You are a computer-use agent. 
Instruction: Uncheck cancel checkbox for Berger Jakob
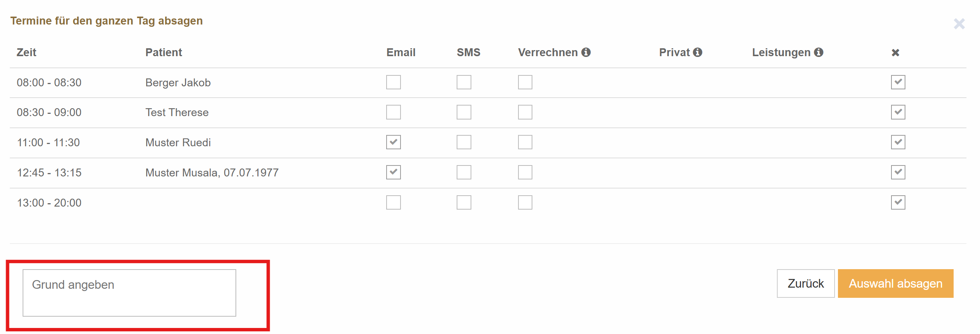898,82
